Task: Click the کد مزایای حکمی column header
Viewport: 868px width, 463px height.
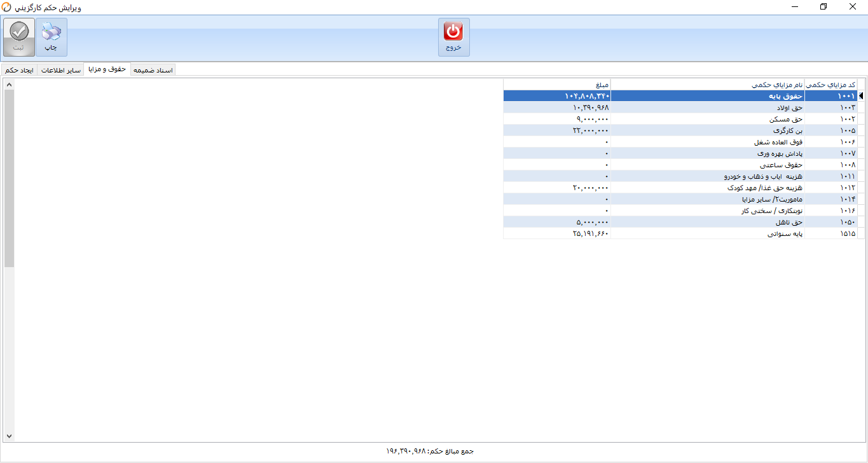Action: coord(831,85)
